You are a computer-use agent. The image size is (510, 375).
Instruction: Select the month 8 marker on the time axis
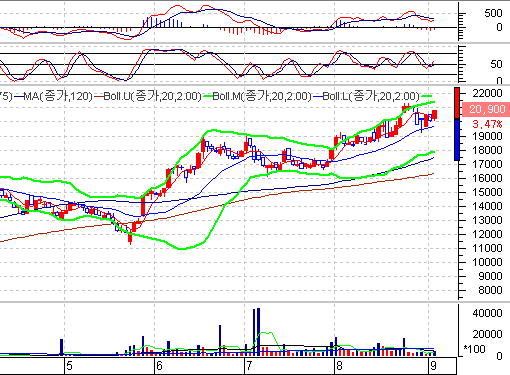339,366
